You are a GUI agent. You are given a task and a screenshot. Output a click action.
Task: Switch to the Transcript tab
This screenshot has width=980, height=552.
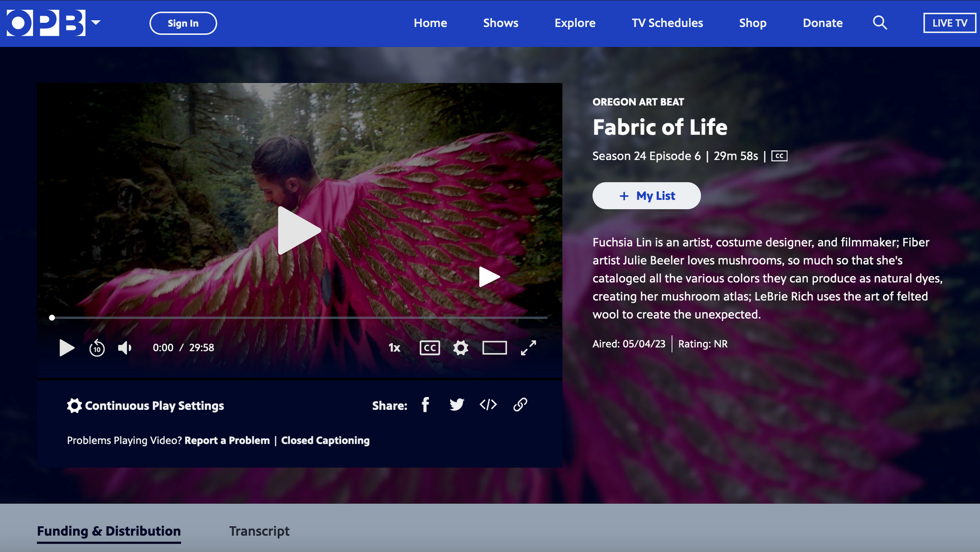pyautogui.click(x=259, y=531)
